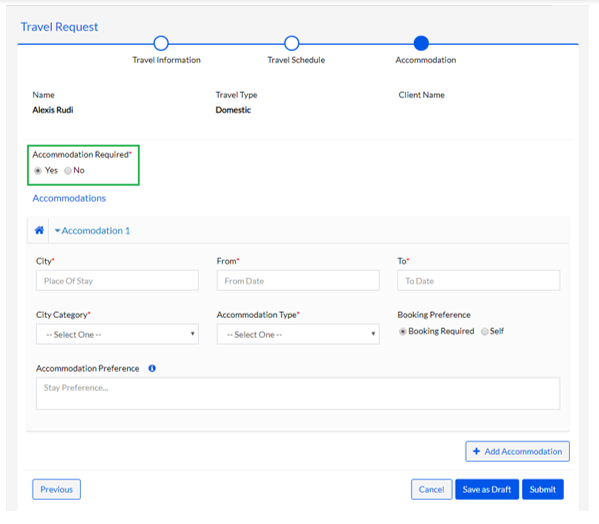Open the Accommodation Type dropdown
This screenshot has height=524, width=599.
click(x=298, y=334)
